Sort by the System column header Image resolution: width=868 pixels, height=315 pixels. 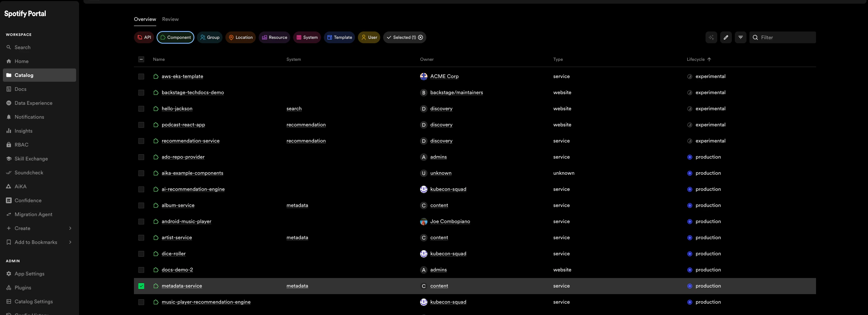click(293, 59)
